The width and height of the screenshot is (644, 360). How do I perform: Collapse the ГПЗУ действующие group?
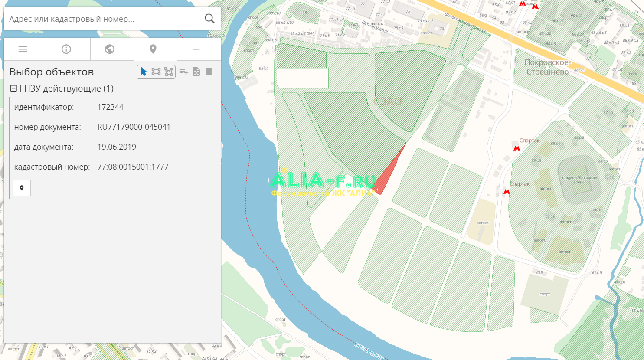[x=13, y=88]
